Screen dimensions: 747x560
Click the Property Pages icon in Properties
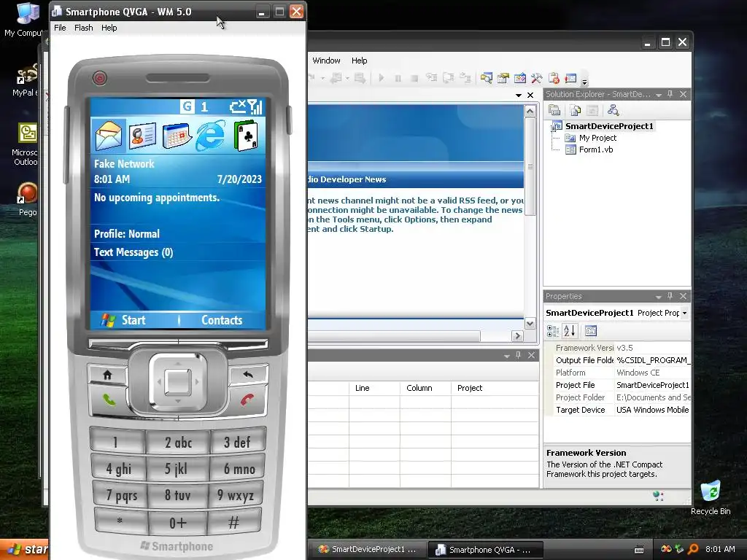coord(591,331)
